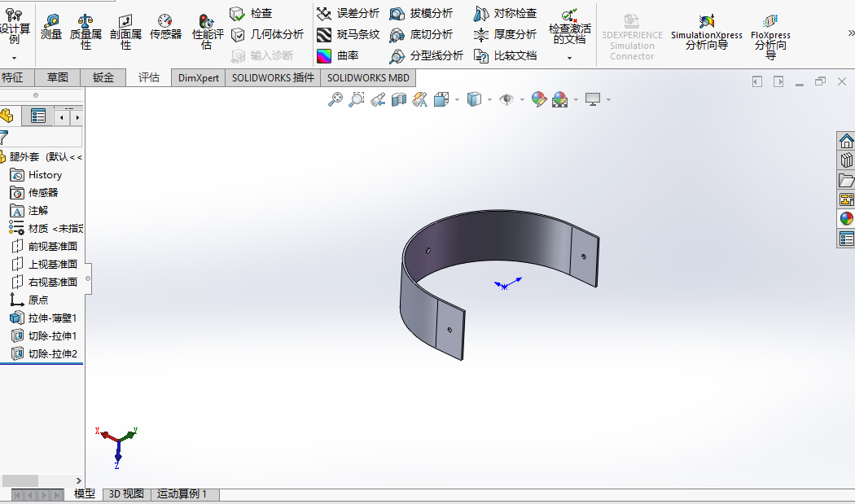Open 拔模分析 draft analysis

coord(421,13)
